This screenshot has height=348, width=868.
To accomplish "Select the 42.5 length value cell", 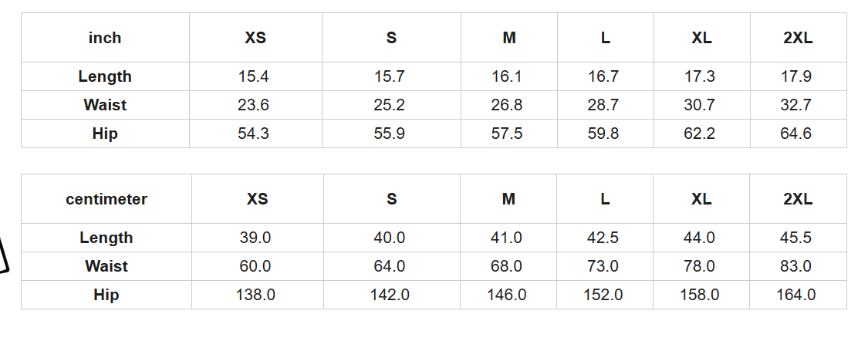I will (x=603, y=238).
